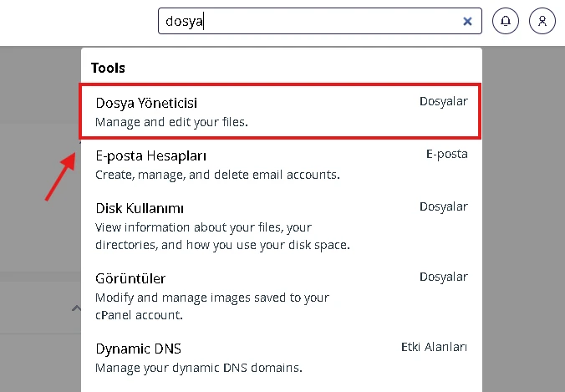Click 'E-posta' category label
This screenshot has width=565, height=392.
click(447, 154)
